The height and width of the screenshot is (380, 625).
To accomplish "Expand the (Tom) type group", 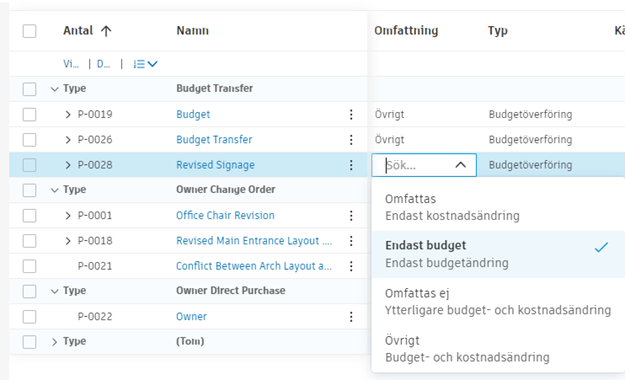I will pyautogui.click(x=55, y=342).
